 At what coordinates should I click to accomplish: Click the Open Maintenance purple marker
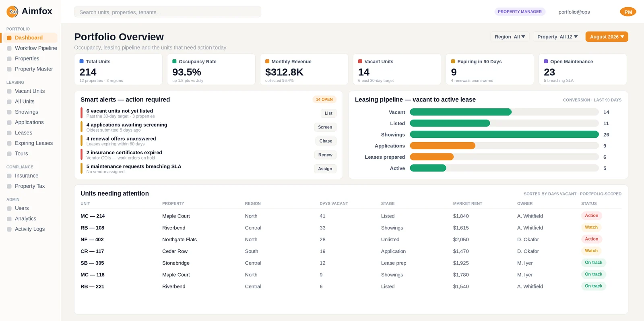pos(546,61)
